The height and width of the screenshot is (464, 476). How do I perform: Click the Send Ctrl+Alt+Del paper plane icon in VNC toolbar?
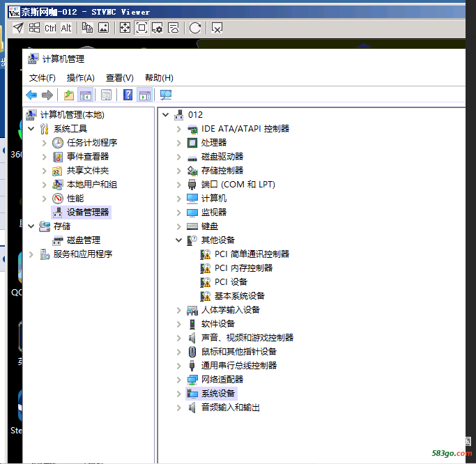pos(18,28)
